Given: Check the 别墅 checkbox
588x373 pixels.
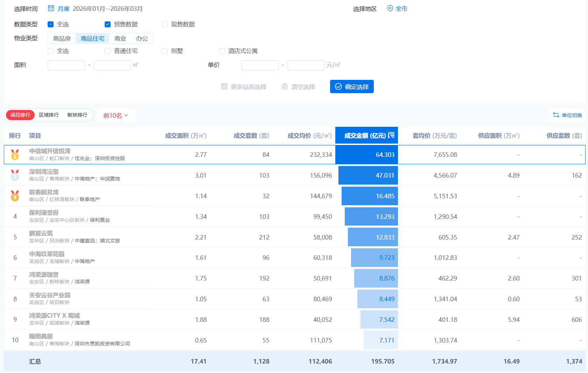Looking at the screenshot, I should click(x=164, y=51).
